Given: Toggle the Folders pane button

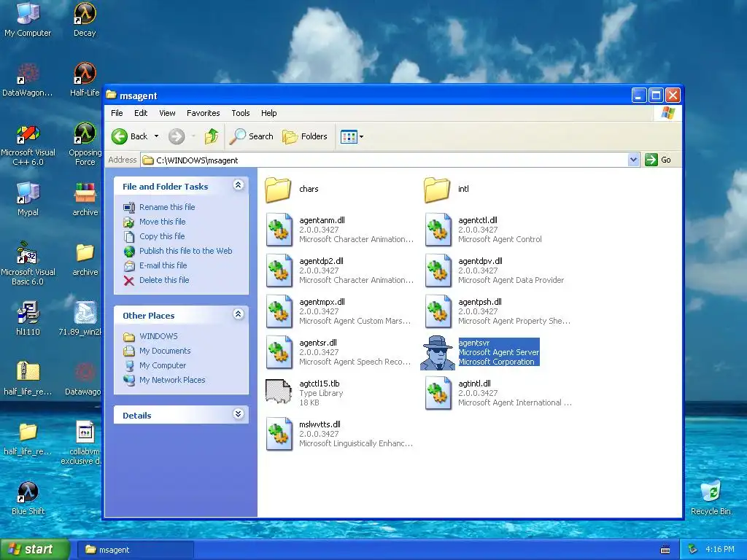Looking at the screenshot, I should pyautogui.click(x=305, y=136).
